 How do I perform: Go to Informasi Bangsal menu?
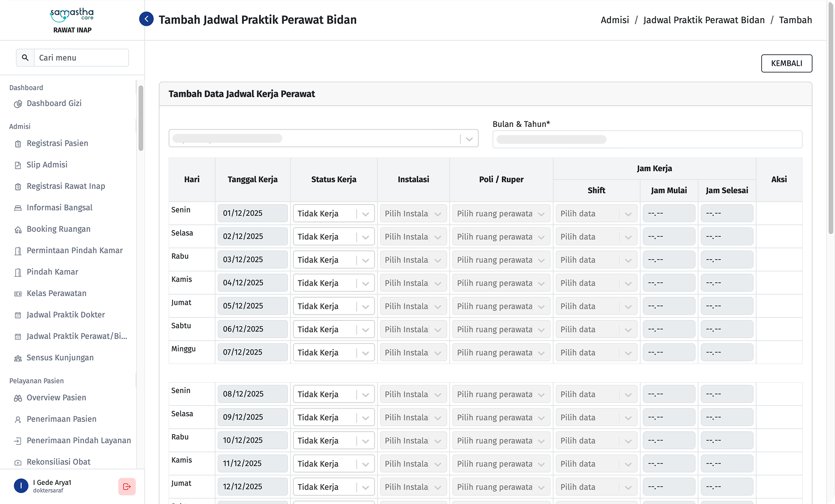pos(59,208)
